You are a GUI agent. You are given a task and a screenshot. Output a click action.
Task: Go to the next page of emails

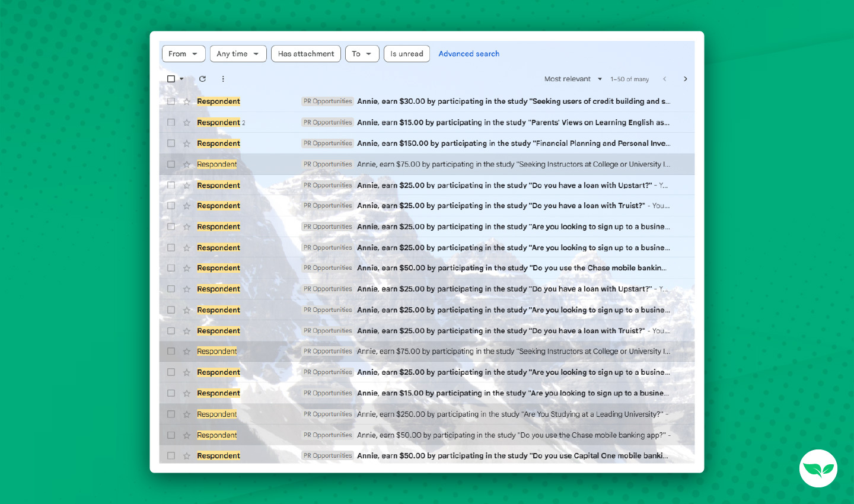pos(685,79)
